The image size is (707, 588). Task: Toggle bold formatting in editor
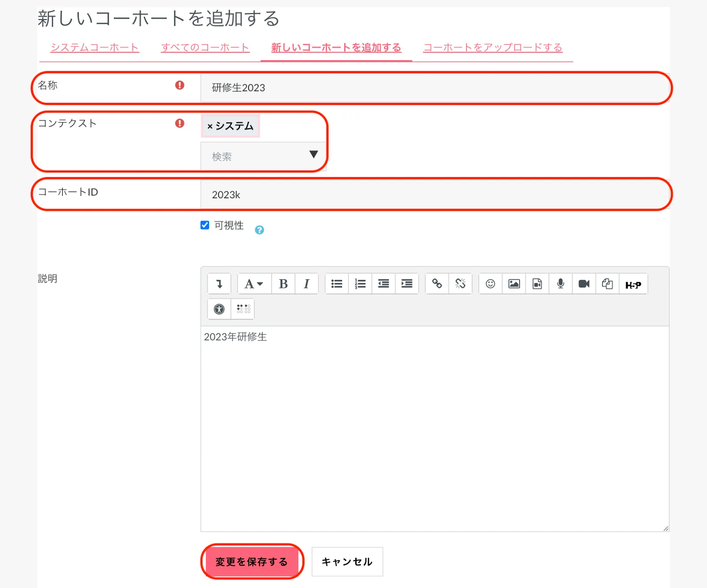point(283,284)
